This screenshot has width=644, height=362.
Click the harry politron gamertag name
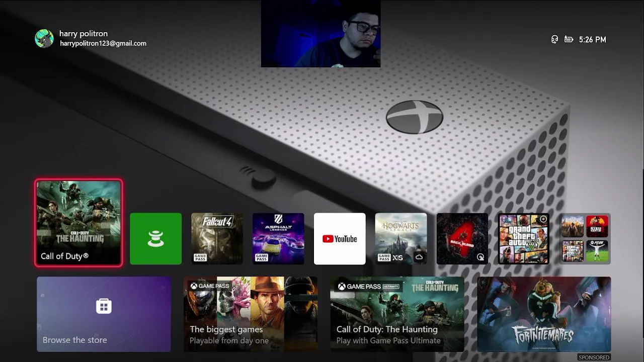point(84,34)
